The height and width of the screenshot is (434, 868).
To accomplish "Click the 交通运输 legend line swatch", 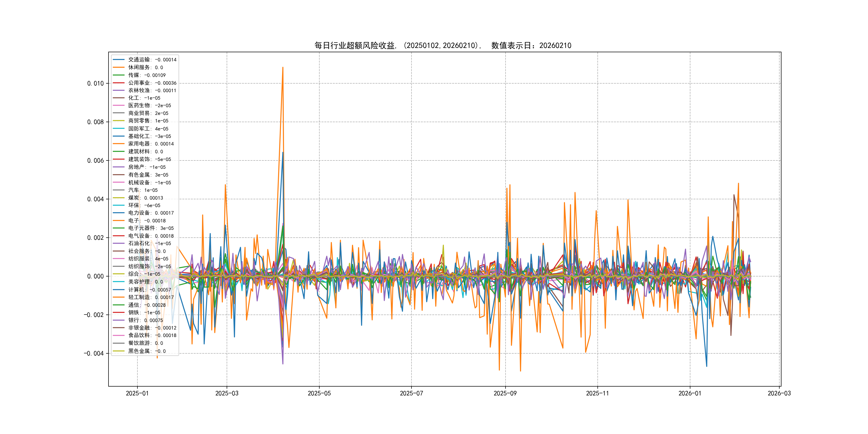I will pos(119,60).
